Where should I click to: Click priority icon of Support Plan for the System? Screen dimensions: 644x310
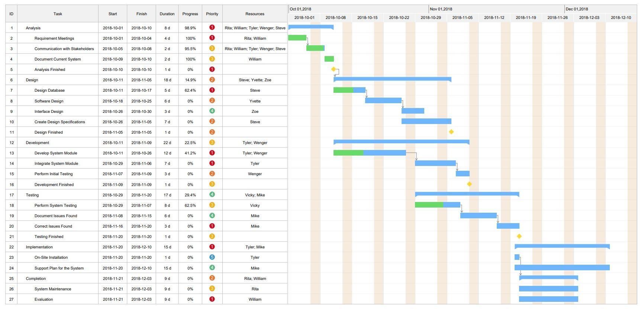[x=212, y=268]
